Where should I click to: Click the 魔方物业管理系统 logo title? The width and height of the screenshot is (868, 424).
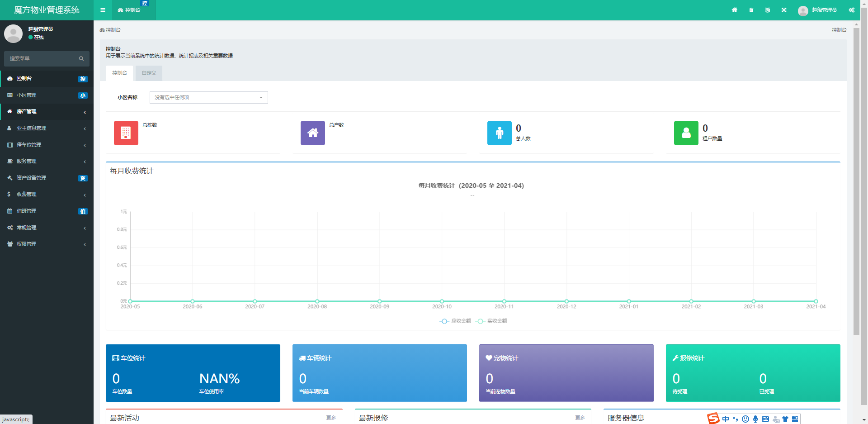47,10
